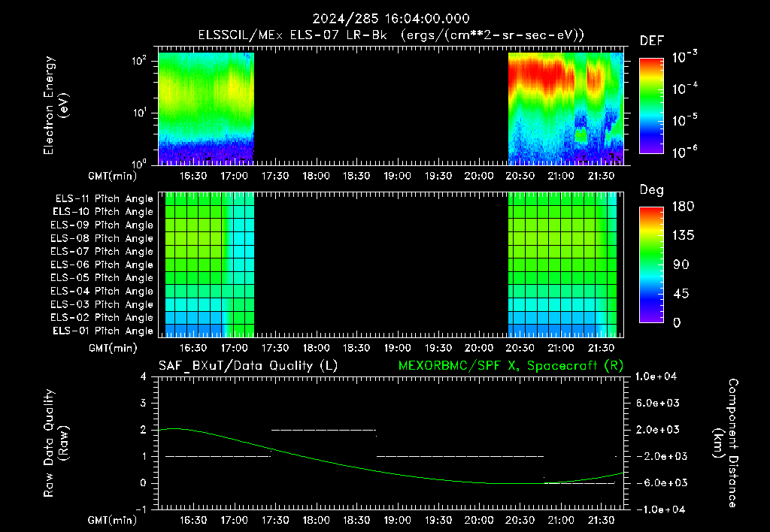The width and height of the screenshot is (770, 532).
Task: Click the Raw Data Quality (Raw) axis title
Action: [x=56, y=443]
